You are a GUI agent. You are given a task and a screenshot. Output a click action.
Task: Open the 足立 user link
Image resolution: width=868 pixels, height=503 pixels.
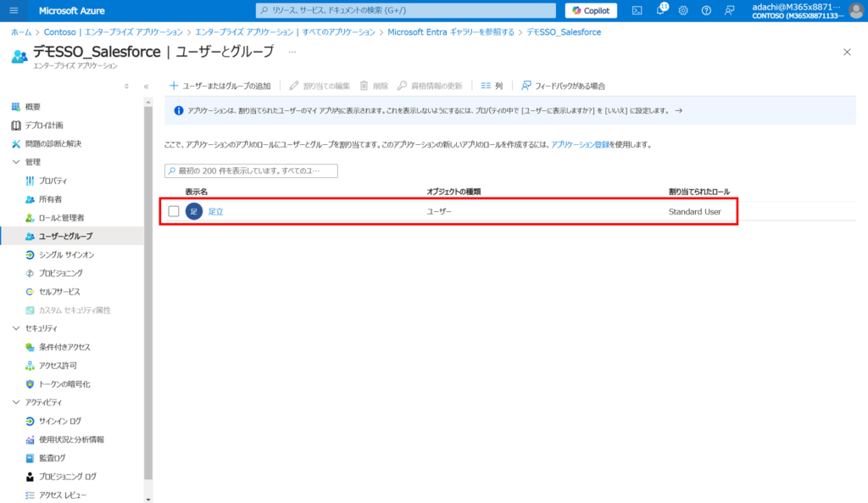point(216,211)
